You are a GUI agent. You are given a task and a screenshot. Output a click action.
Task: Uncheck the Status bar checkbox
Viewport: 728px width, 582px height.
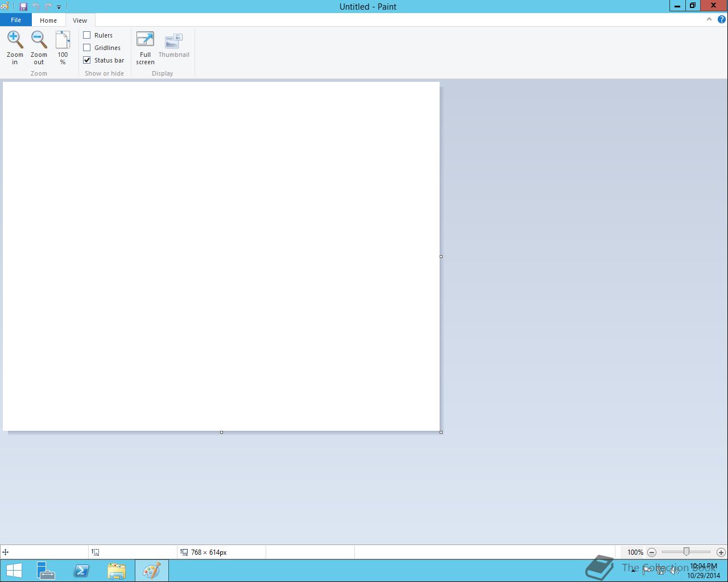(x=87, y=60)
